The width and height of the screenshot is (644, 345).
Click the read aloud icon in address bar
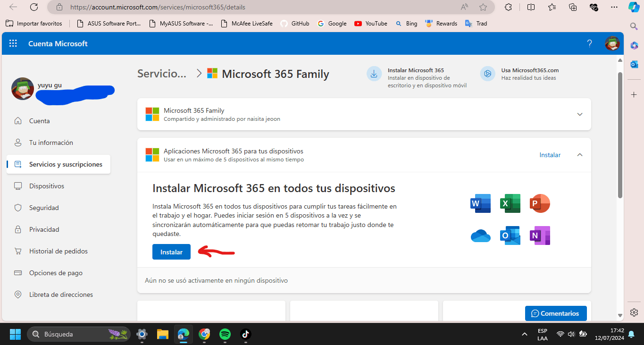pos(464,7)
